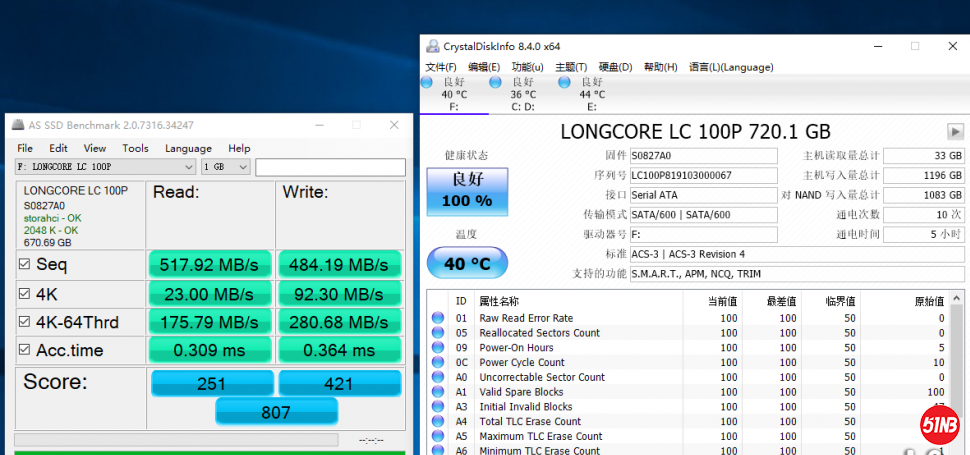This screenshot has width=970, height=455.
Task: Click the next disk arrow button
Action: click(x=955, y=132)
